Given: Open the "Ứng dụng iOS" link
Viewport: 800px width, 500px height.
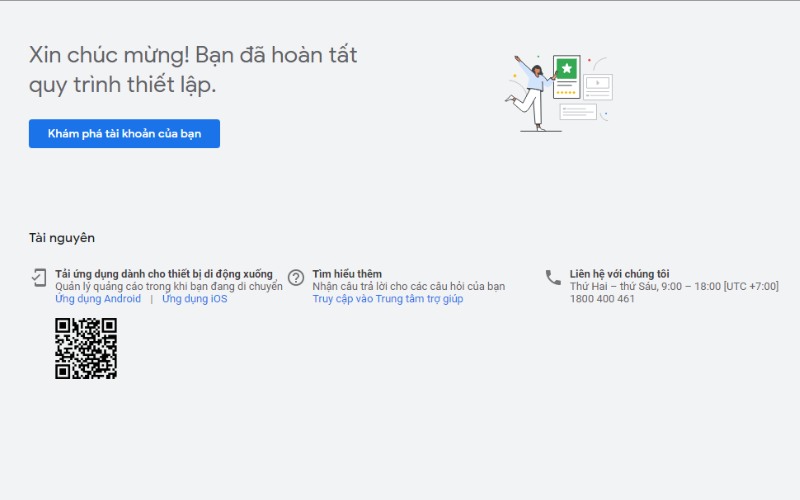Looking at the screenshot, I should [x=194, y=299].
